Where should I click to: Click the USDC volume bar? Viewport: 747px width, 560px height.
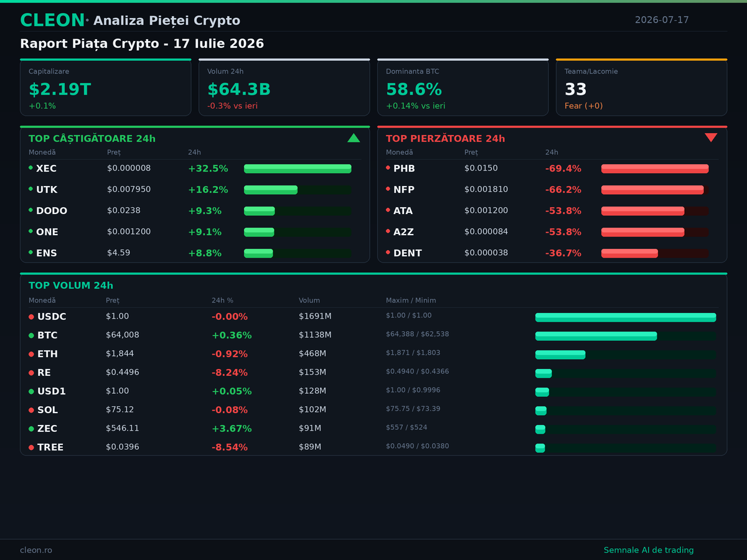pos(626,317)
